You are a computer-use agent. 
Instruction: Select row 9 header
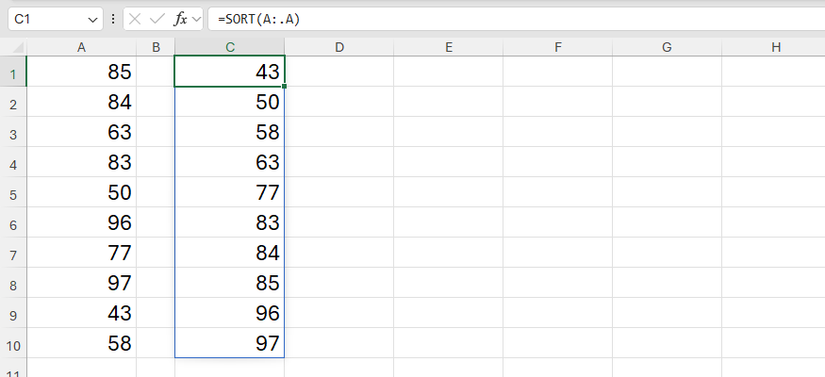13,313
